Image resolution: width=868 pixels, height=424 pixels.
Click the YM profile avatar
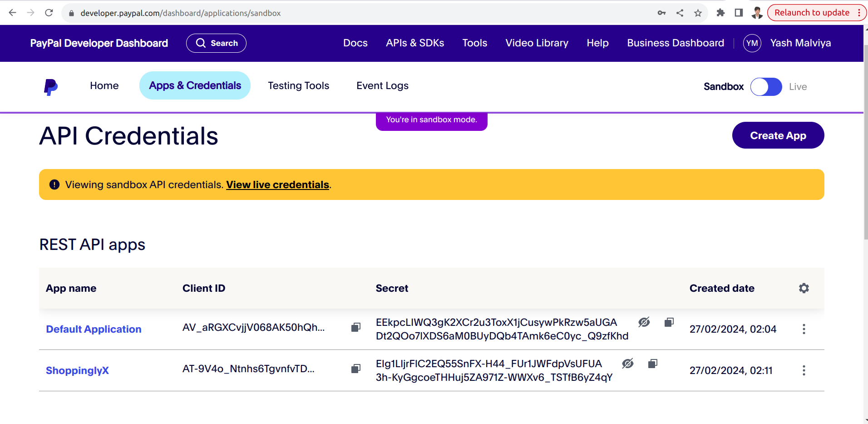coord(752,43)
